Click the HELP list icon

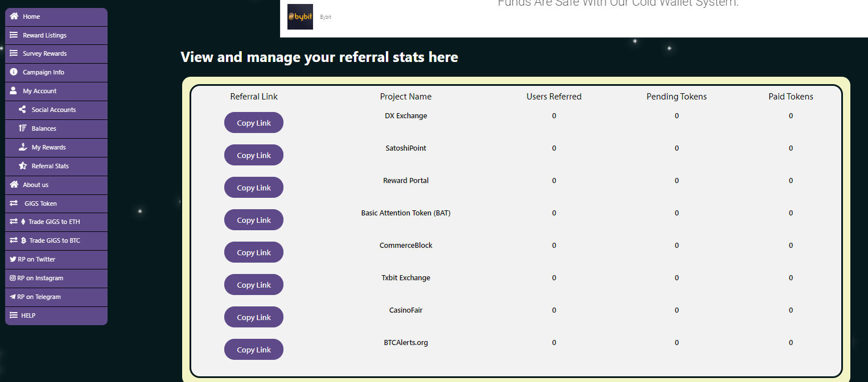pyautogui.click(x=14, y=315)
